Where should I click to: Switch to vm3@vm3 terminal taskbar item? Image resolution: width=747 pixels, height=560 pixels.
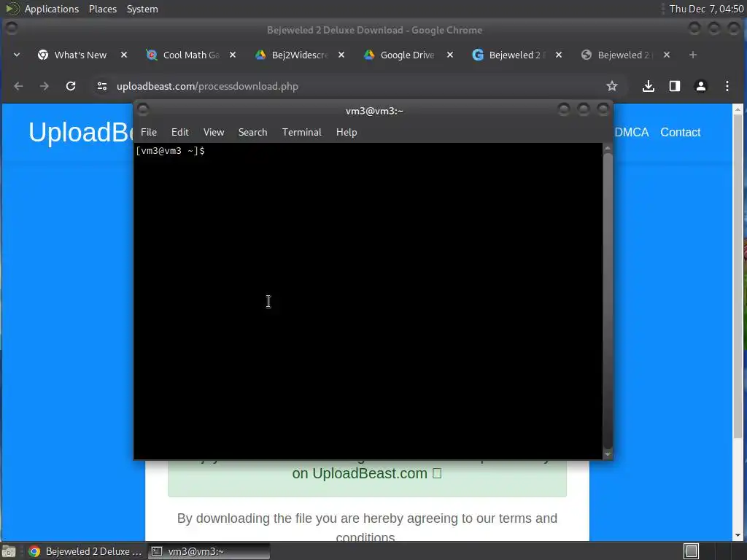pyautogui.click(x=209, y=551)
